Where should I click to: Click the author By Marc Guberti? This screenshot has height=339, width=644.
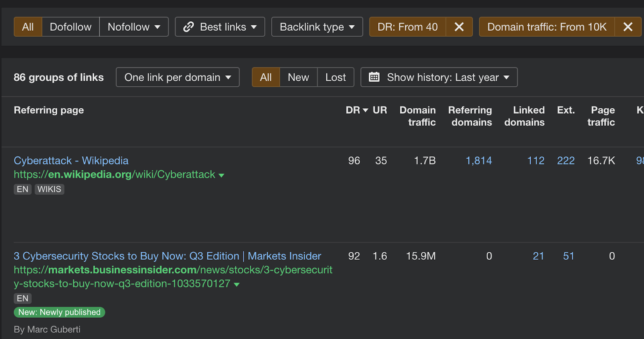(x=47, y=329)
